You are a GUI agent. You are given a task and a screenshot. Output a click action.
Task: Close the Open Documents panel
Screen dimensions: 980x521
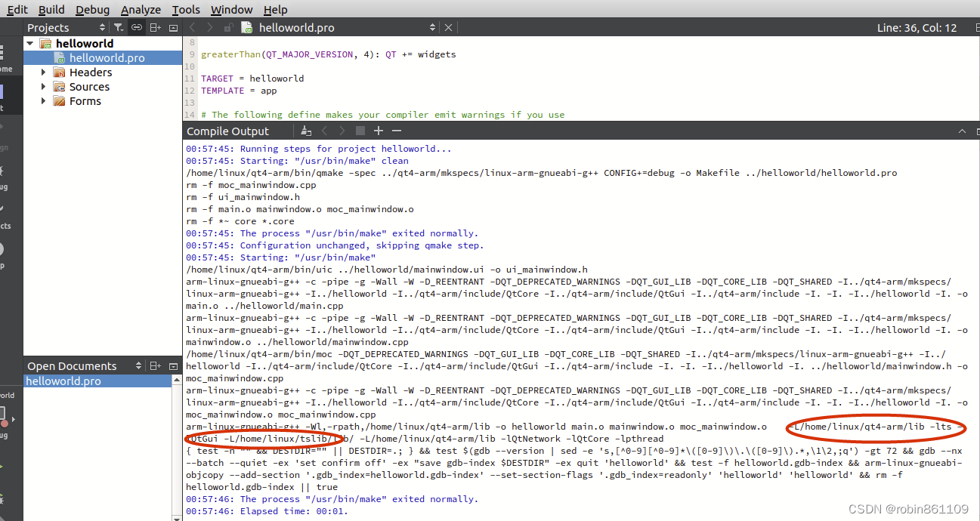(x=173, y=365)
